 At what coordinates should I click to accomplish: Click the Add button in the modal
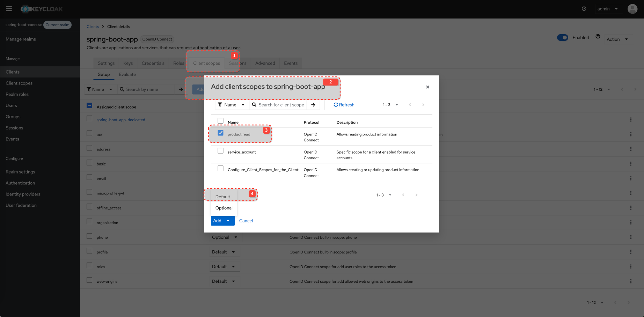tap(217, 221)
